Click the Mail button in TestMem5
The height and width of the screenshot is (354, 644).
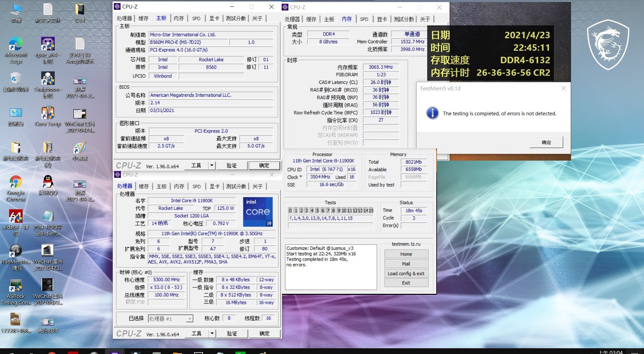406,264
